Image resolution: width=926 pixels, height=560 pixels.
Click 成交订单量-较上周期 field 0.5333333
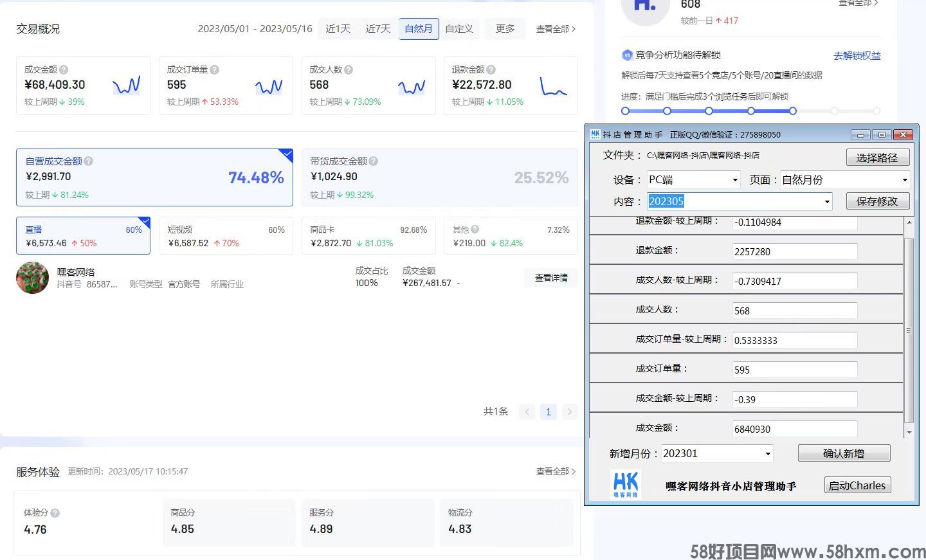795,340
